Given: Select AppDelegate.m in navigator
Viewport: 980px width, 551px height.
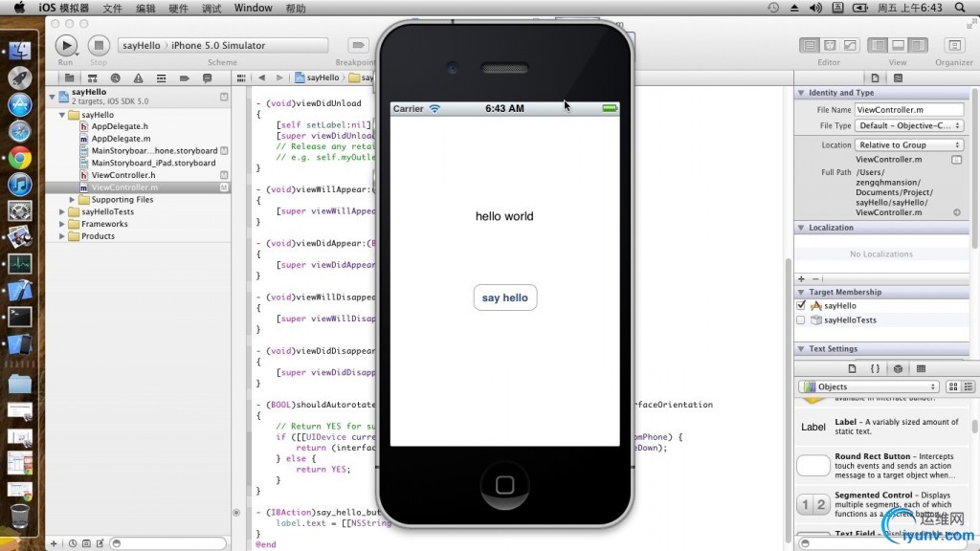Looking at the screenshot, I should (121, 139).
